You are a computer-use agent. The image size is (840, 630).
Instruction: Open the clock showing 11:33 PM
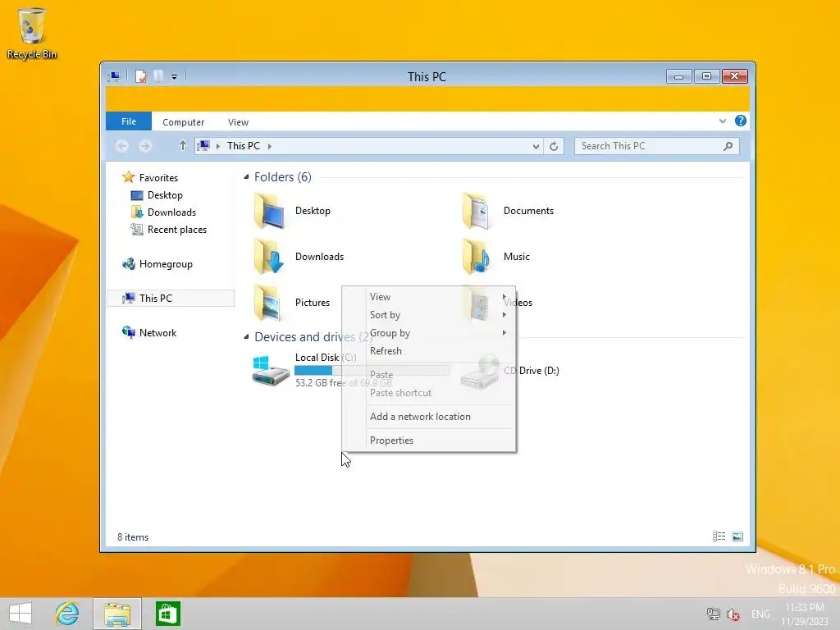(x=805, y=614)
